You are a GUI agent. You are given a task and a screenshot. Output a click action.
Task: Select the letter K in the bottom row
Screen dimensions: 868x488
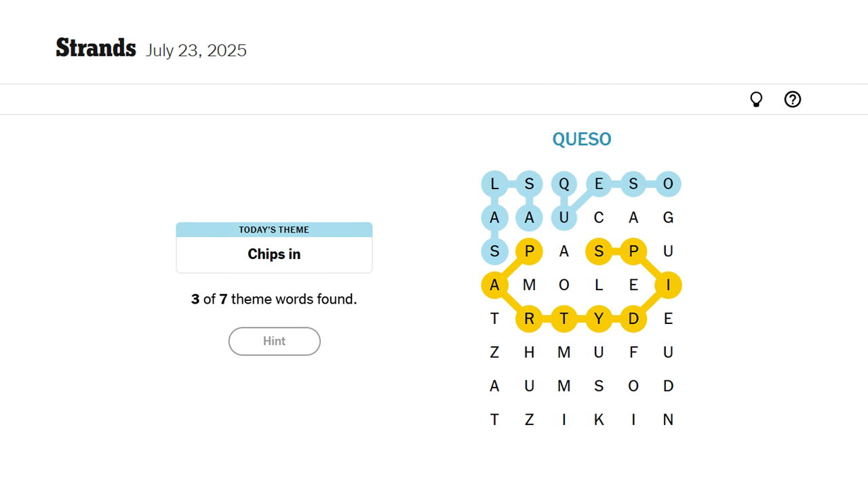coord(599,420)
